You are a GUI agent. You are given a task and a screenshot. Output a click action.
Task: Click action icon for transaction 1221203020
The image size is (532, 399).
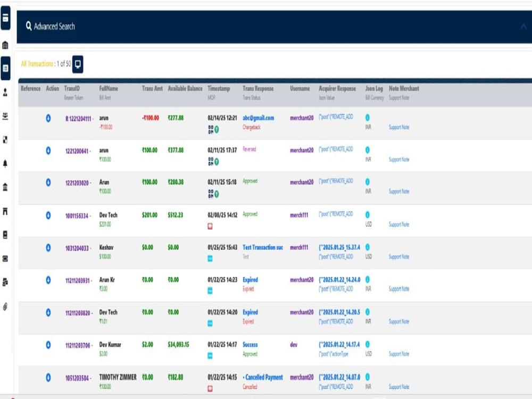(48, 182)
